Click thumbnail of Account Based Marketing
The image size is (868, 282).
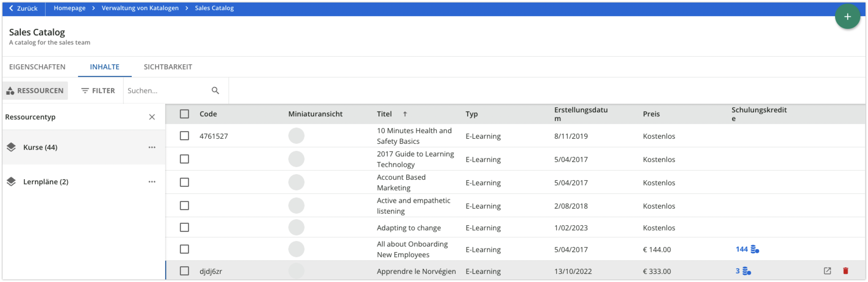click(x=296, y=183)
